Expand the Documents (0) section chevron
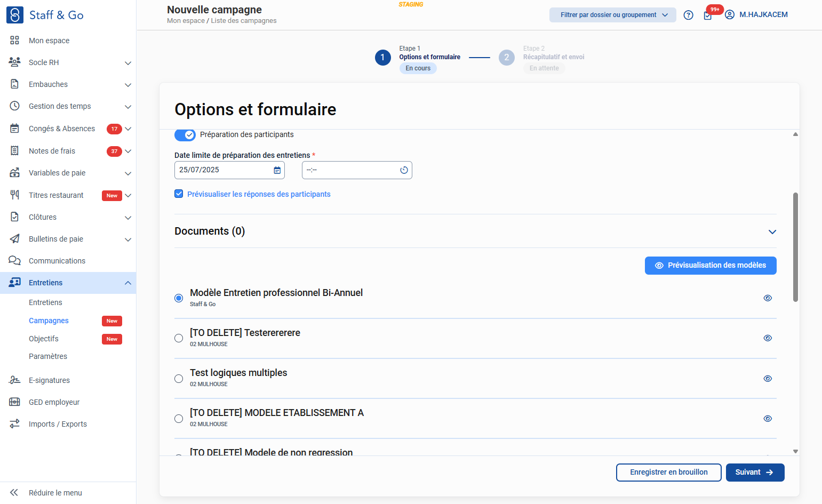Viewport: 822px width, 504px height. [772, 231]
